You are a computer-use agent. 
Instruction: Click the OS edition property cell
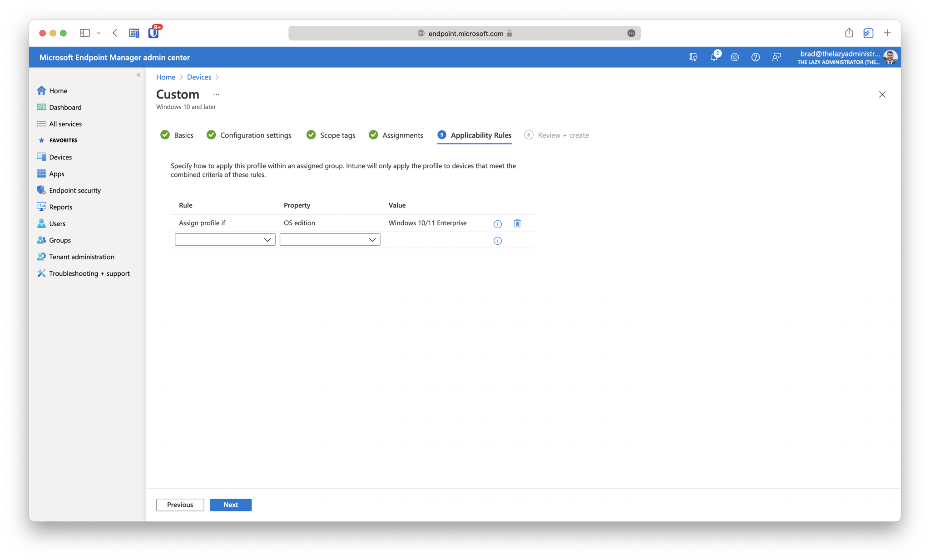click(299, 223)
